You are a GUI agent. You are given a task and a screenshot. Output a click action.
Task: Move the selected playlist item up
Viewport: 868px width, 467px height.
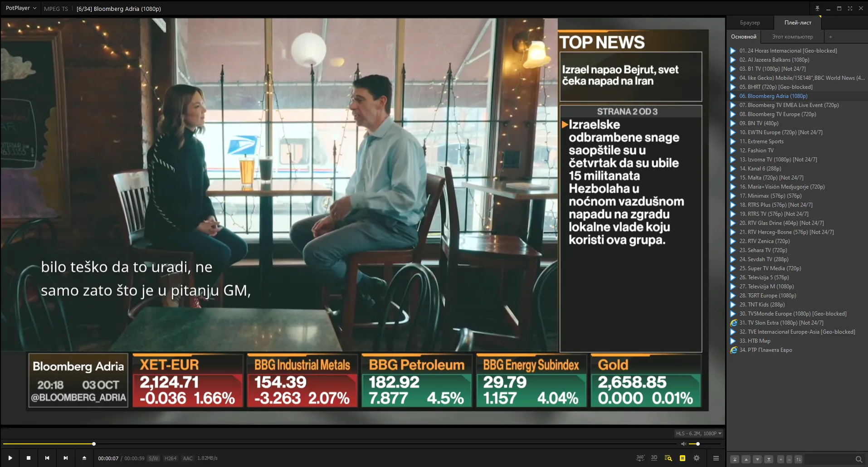746,459
